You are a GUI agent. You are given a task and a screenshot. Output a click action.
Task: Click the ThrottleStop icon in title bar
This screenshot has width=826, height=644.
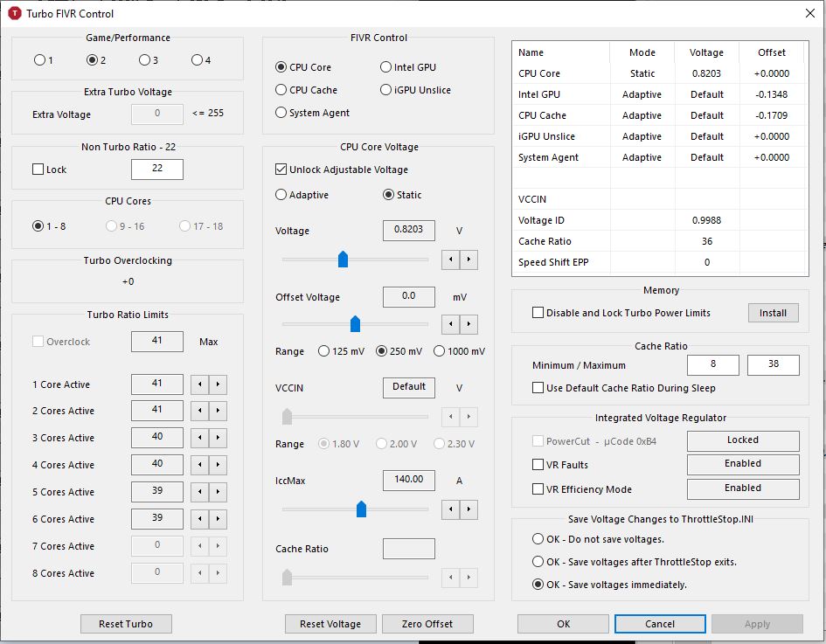point(15,13)
